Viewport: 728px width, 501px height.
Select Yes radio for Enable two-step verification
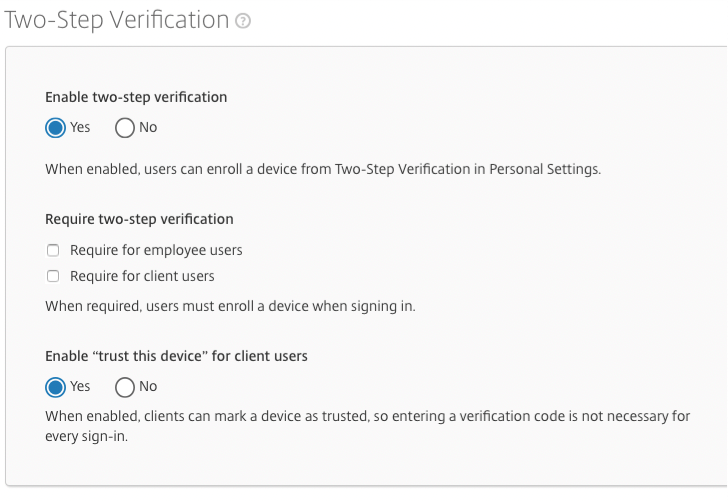pyautogui.click(x=55, y=128)
